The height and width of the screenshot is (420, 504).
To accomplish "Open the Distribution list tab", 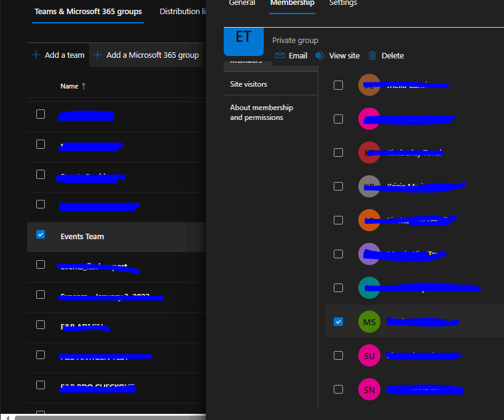I will point(183,12).
